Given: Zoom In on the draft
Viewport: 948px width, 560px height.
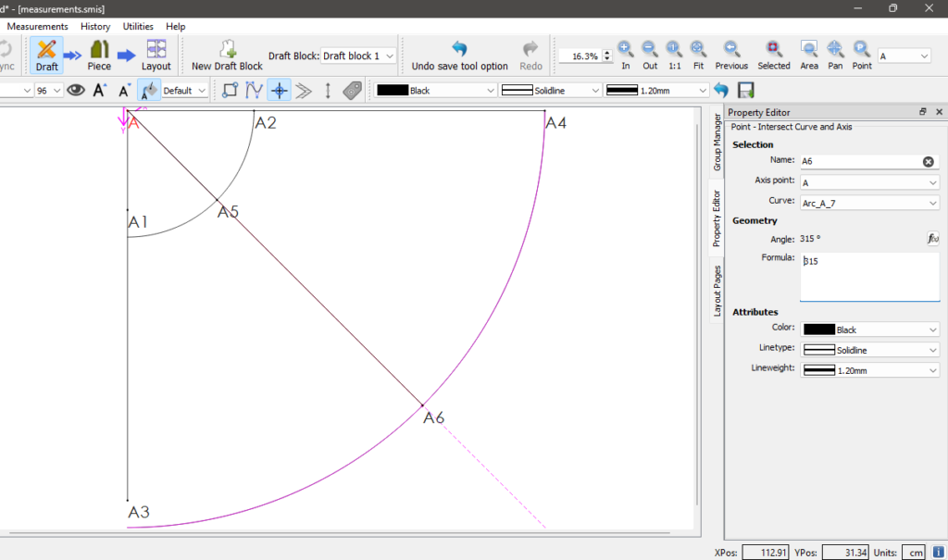Looking at the screenshot, I should click(x=626, y=55).
